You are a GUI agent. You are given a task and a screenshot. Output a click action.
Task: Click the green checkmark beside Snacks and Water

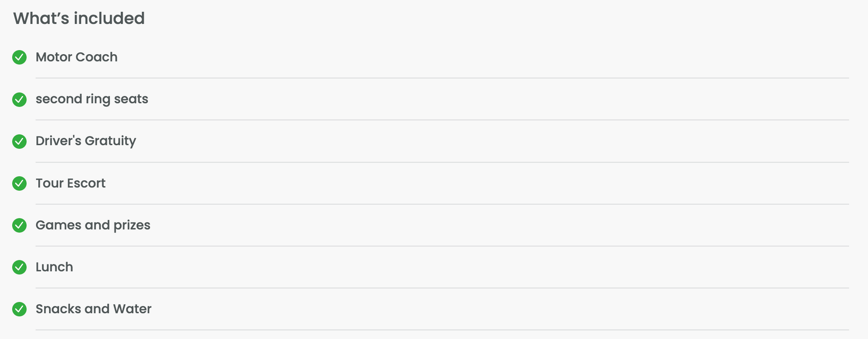point(19,309)
